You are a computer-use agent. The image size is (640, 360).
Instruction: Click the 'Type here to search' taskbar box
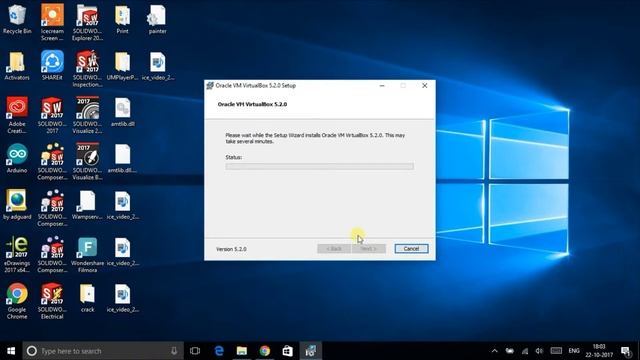[x=103, y=351]
